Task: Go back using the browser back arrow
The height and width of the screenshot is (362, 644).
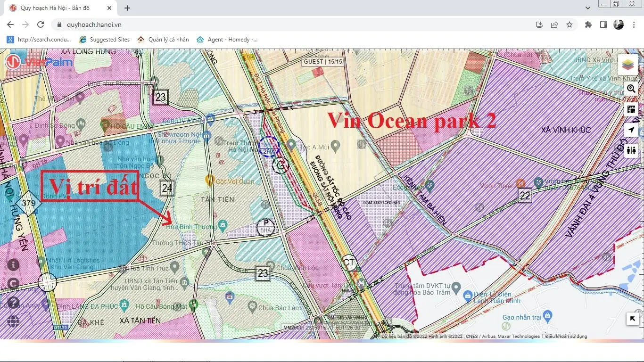Action: pos(10,25)
